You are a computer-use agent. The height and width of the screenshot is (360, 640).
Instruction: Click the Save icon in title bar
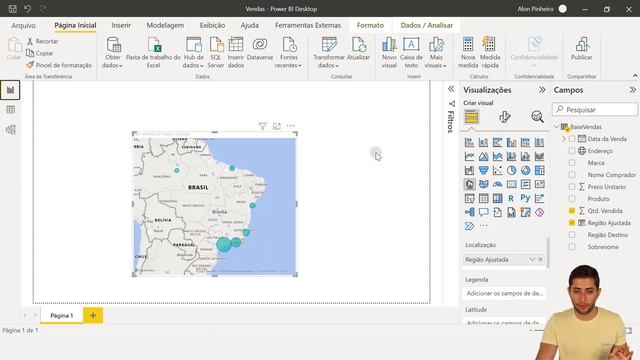13,9
